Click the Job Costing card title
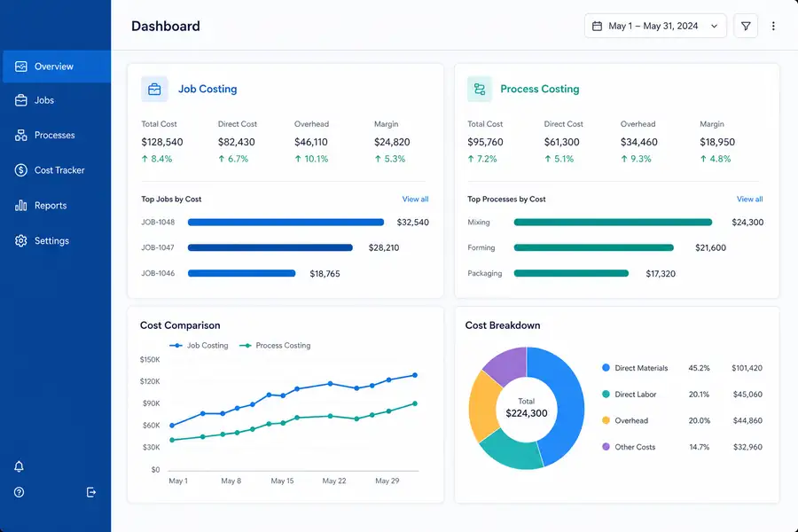This screenshot has width=798, height=532. click(207, 89)
